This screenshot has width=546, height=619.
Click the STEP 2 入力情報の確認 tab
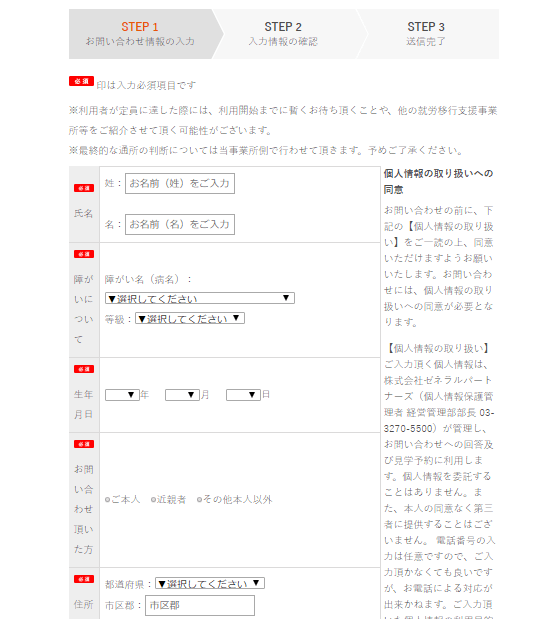coord(283,34)
